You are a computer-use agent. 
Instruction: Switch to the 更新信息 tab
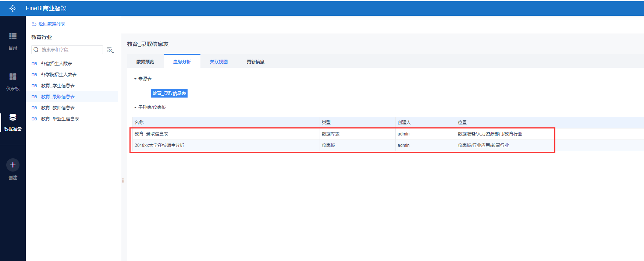256,61
